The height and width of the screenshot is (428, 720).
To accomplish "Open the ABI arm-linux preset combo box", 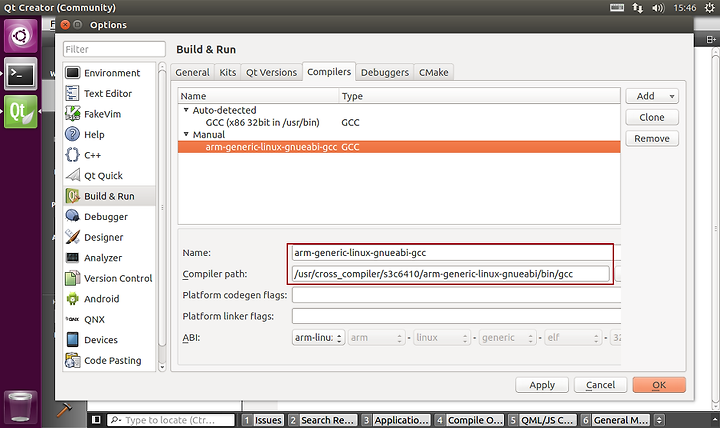I will click(318, 338).
